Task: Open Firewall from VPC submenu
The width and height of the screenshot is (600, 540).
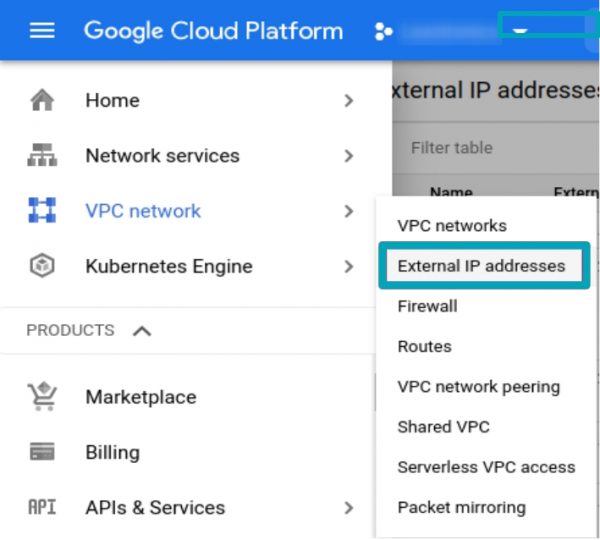Action: point(427,306)
